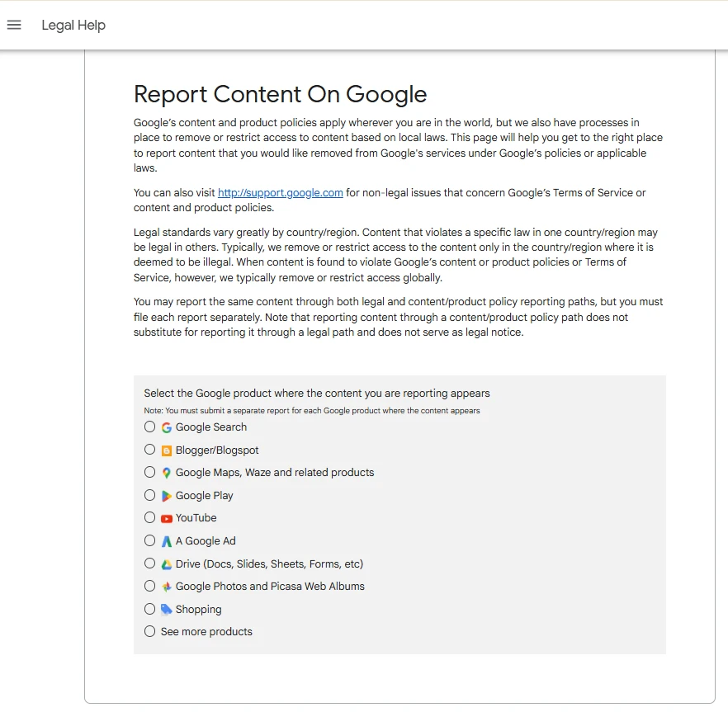Viewport: 728px width, 712px height.
Task: Click the red YouTube icon
Action: pos(167,518)
